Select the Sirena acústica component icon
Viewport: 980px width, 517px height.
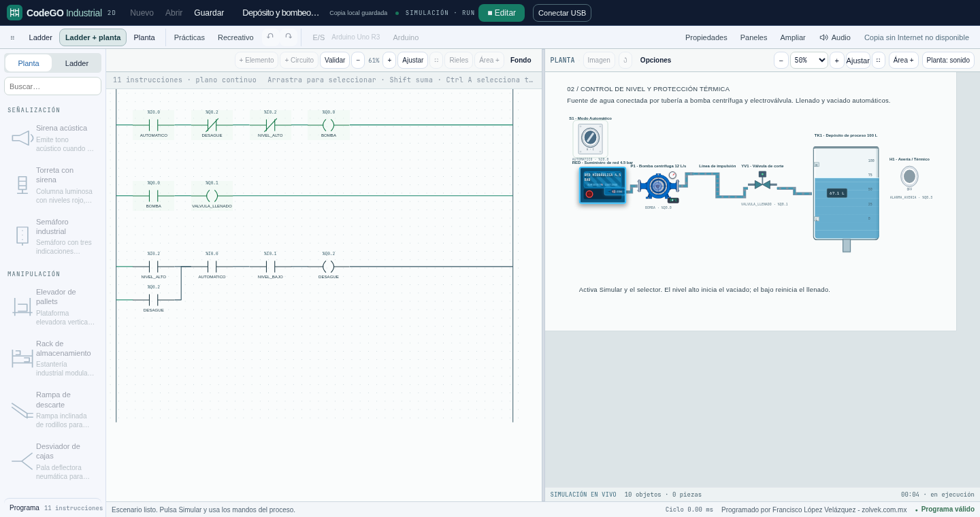point(22,138)
